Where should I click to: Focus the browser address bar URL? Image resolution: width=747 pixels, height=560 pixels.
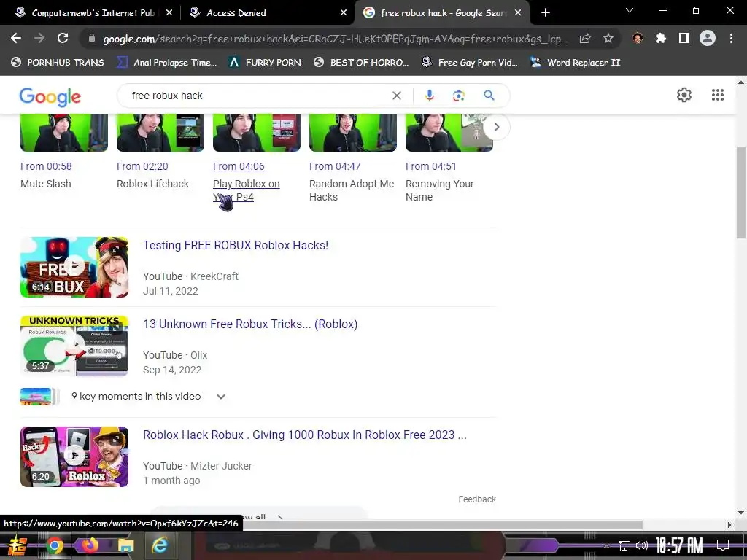click(x=335, y=39)
